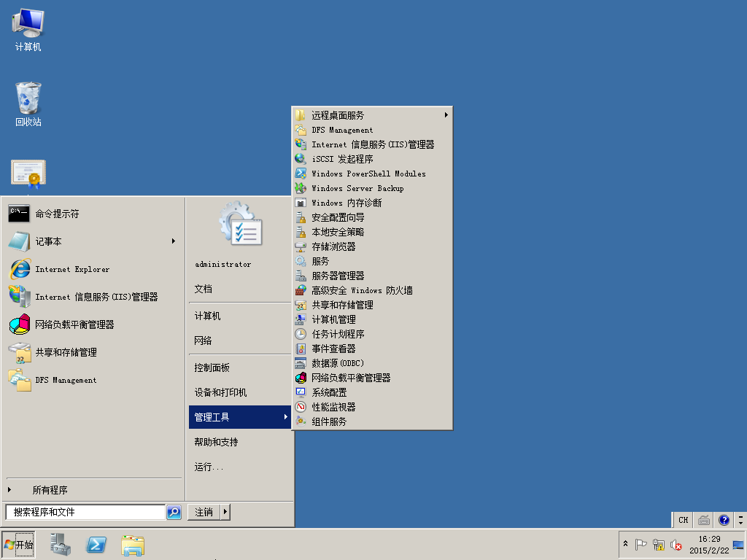The image size is (747, 560).
Task: Open DFS Management in left Start panel
Action: [93, 380]
